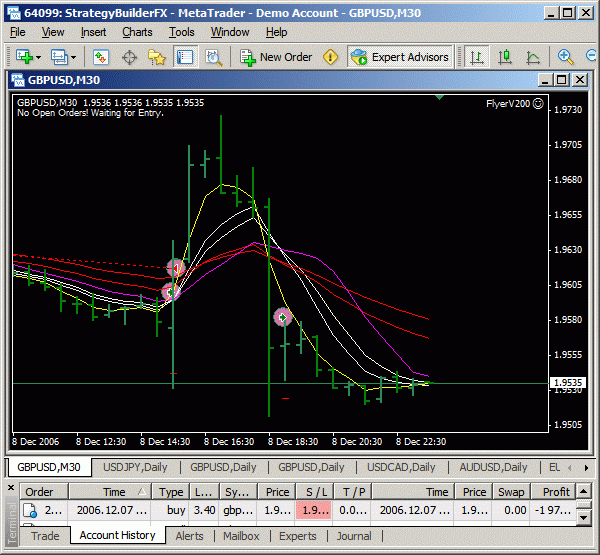
Task: Click the MetaTrader application title icon
Action: click(14, 13)
